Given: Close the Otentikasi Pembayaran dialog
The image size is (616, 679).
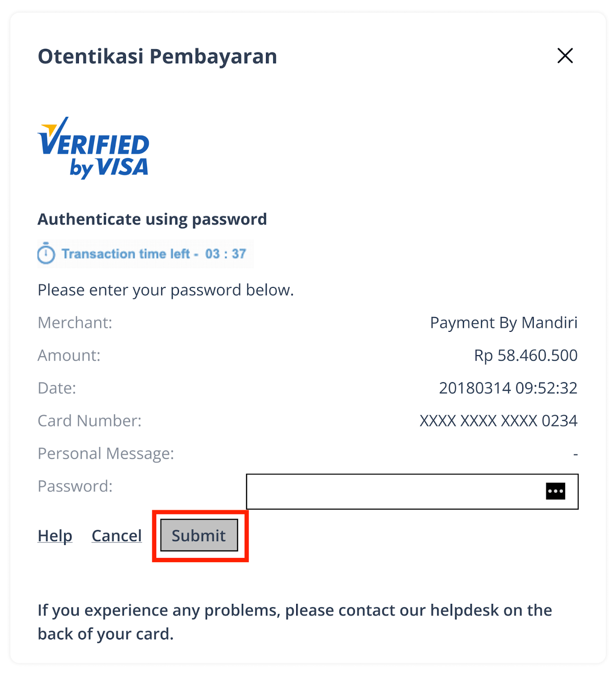Looking at the screenshot, I should (565, 56).
